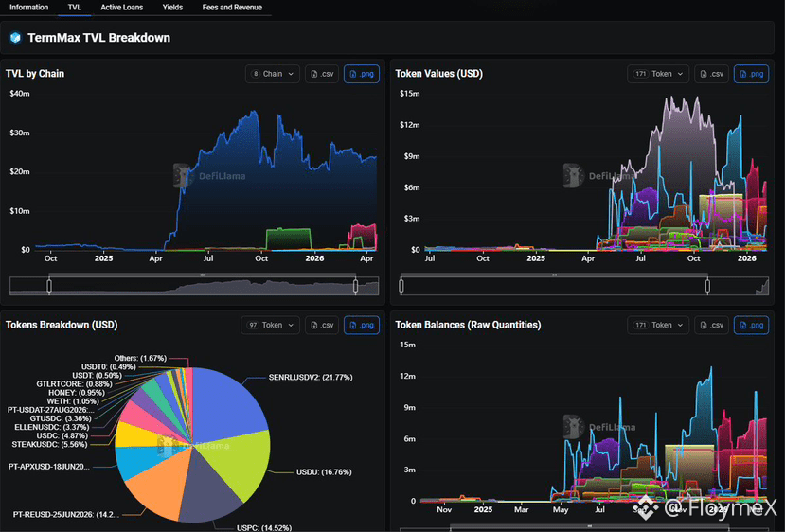The height and width of the screenshot is (532, 785).
Task: Download Token Balances chart as .png
Action: tap(751, 325)
